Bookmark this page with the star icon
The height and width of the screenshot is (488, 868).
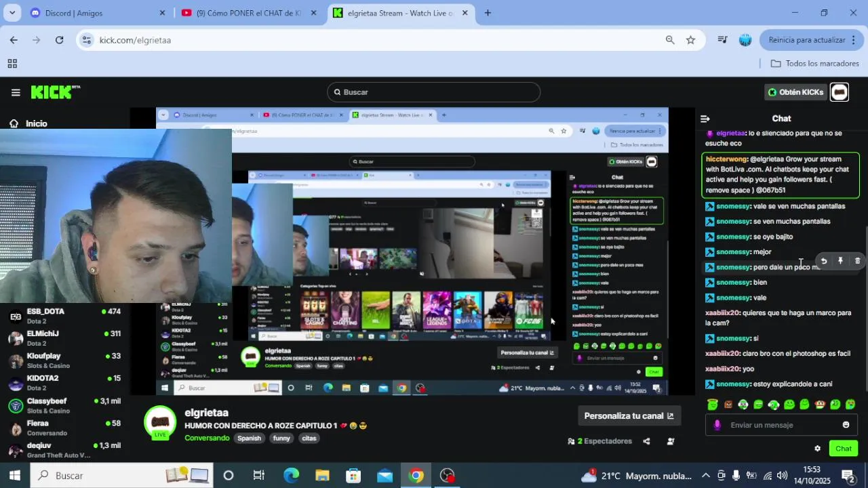[x=690, y=40]
